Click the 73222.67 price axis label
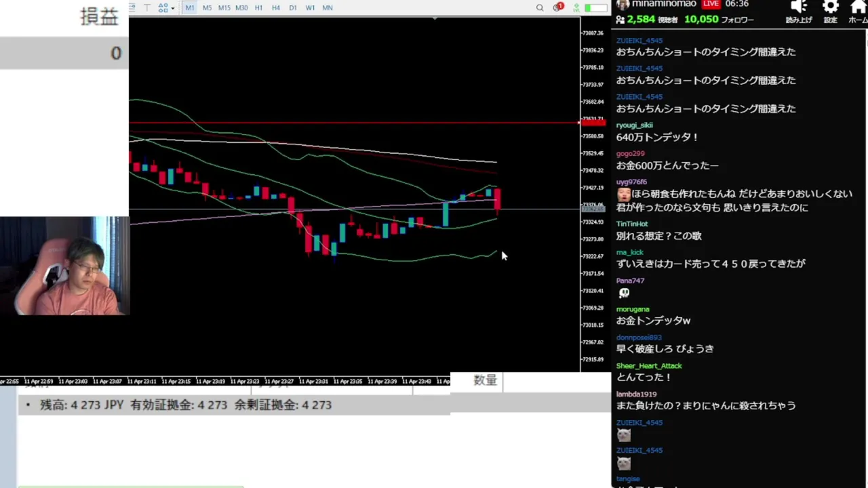This screenshot has width=868, height=488. [x=593, y=256]
